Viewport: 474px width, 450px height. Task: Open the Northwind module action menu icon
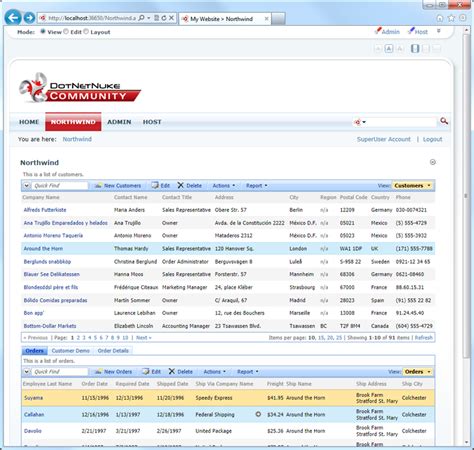(433, 162)
